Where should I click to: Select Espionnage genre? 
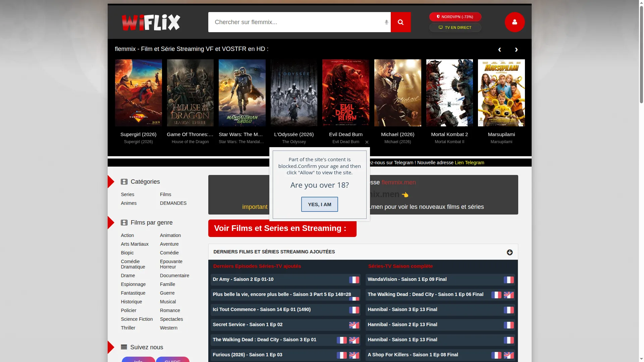(133, 284)
